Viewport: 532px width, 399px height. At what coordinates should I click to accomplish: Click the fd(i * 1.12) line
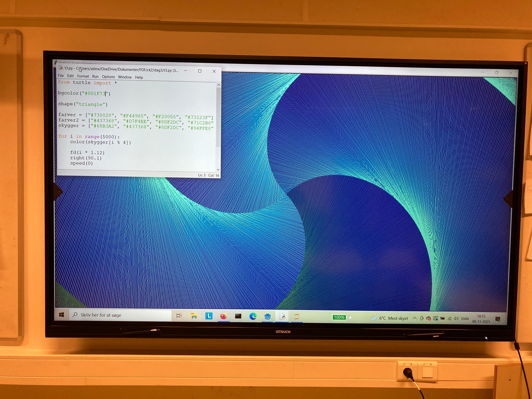coord(87,153)
